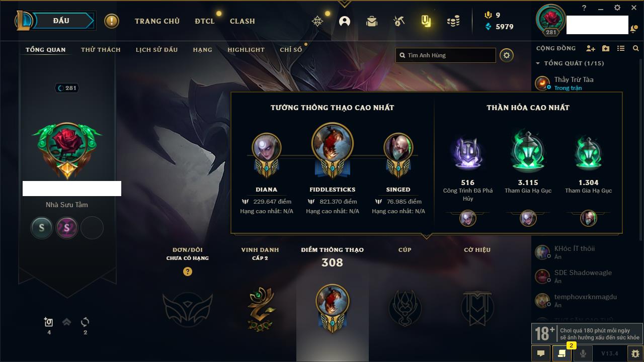Collapse the TỔNG QUÁT friends group

(x=538, y=63)
